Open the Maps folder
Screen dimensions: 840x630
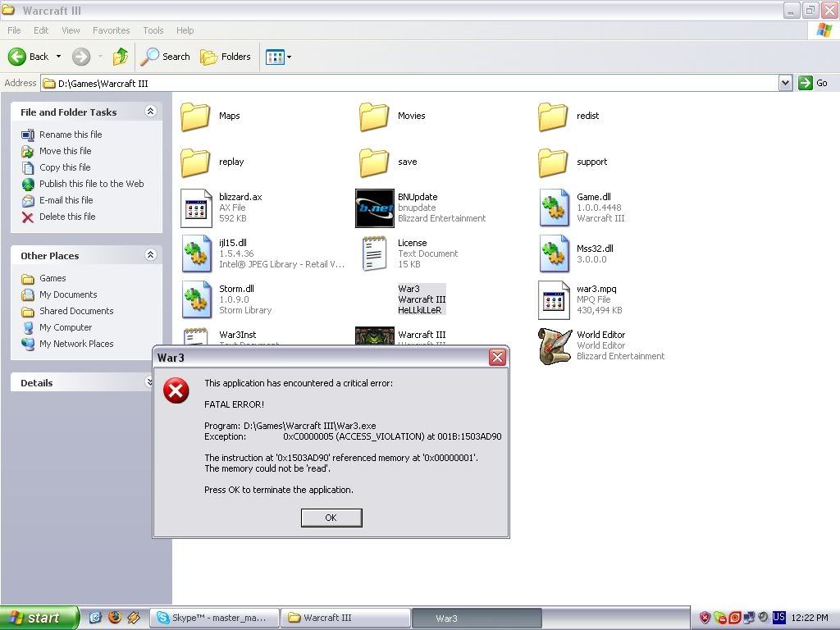click(197, 116)
